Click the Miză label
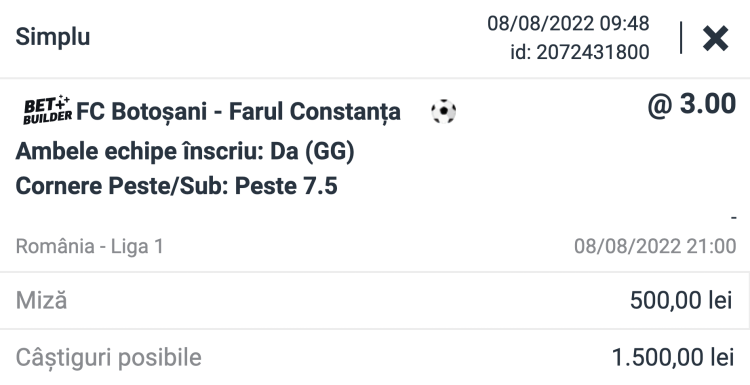This screenshot has width=750, height=385. (x=41, y=300)
